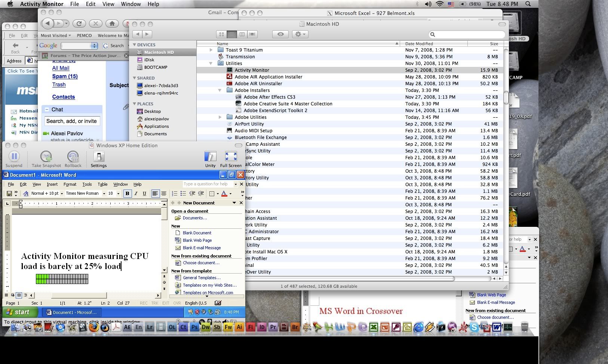608x364 pixels.
Task: Toggle TRK track changes in Word status bar
Action: (155, 303)
